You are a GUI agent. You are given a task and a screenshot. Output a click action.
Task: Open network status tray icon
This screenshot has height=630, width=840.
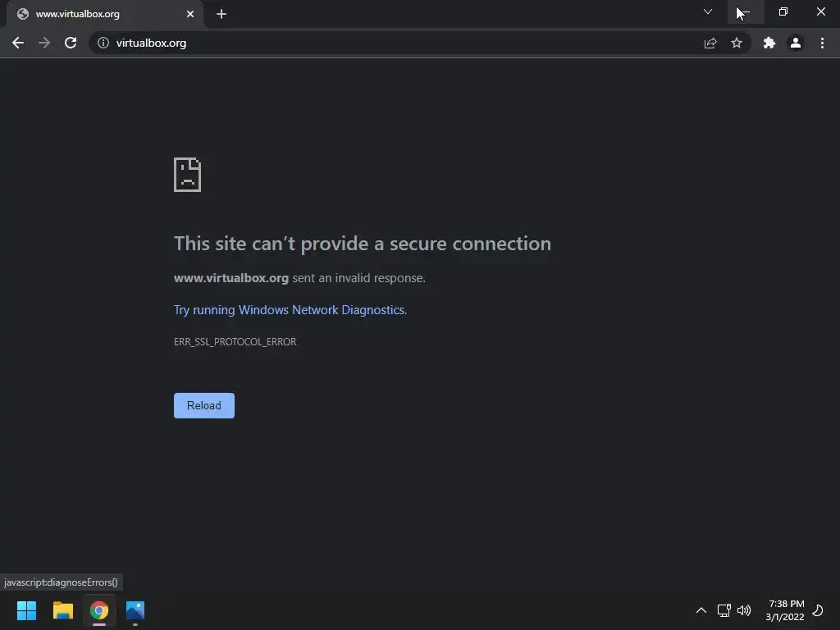pyautogui.click(x=724, y=610)
